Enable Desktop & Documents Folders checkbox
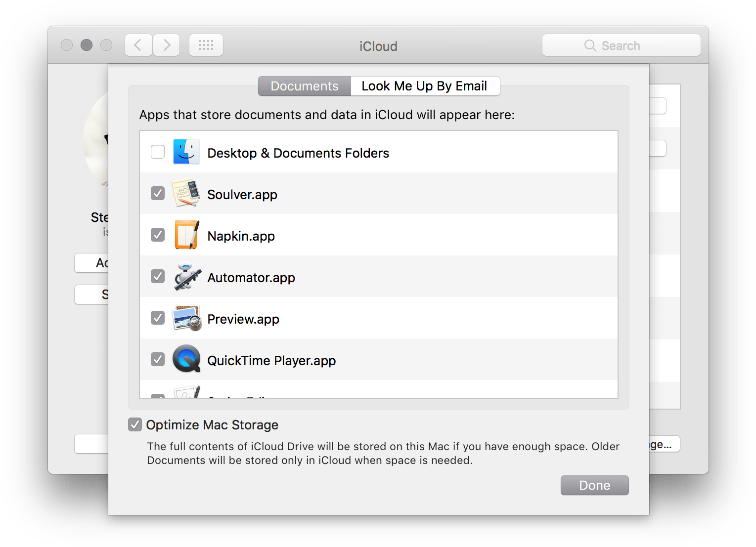The width and height of the screenshot is (756, 547). pyautogui.click(x=158, y=152)
